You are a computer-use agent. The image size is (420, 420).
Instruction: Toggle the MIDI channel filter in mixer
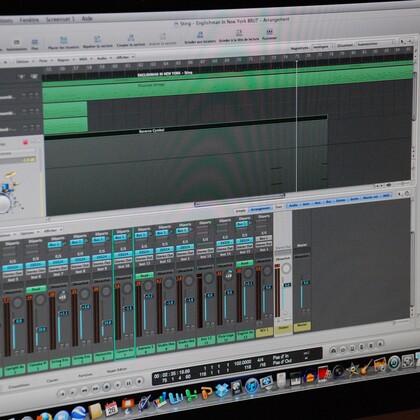(x=386, y=196)
